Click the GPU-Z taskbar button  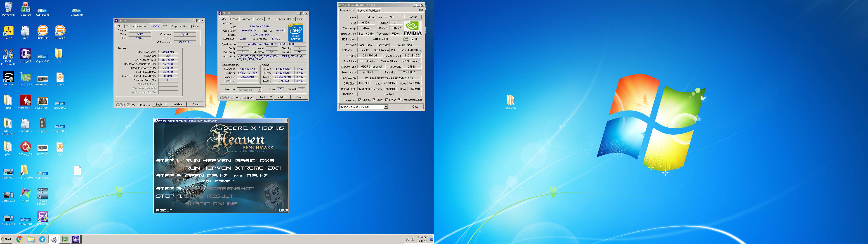click(x=65, y=239)
